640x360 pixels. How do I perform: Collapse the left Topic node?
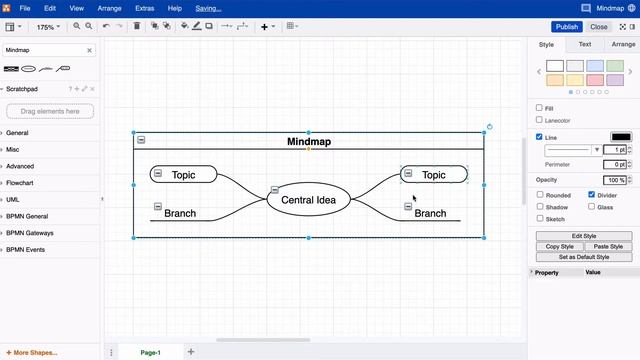click(x=158, y=173)
